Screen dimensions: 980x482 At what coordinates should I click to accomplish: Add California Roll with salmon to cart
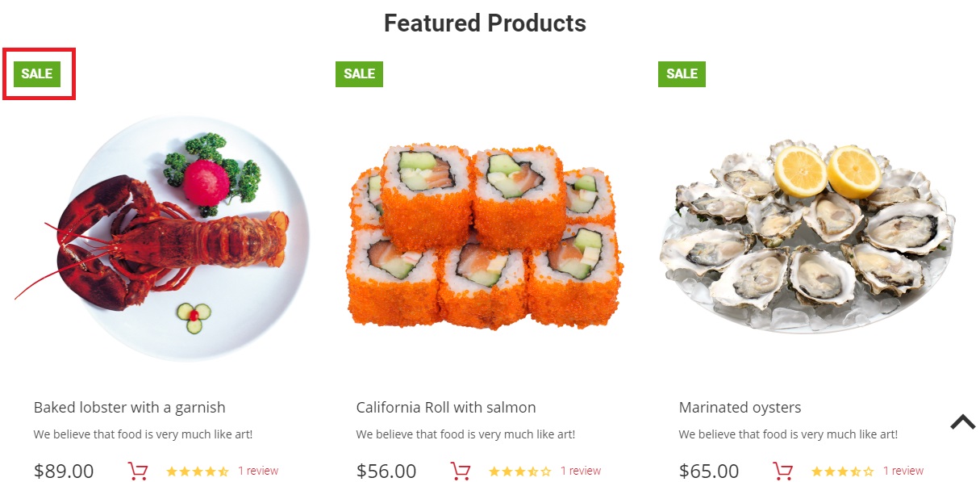click(461, 472)
